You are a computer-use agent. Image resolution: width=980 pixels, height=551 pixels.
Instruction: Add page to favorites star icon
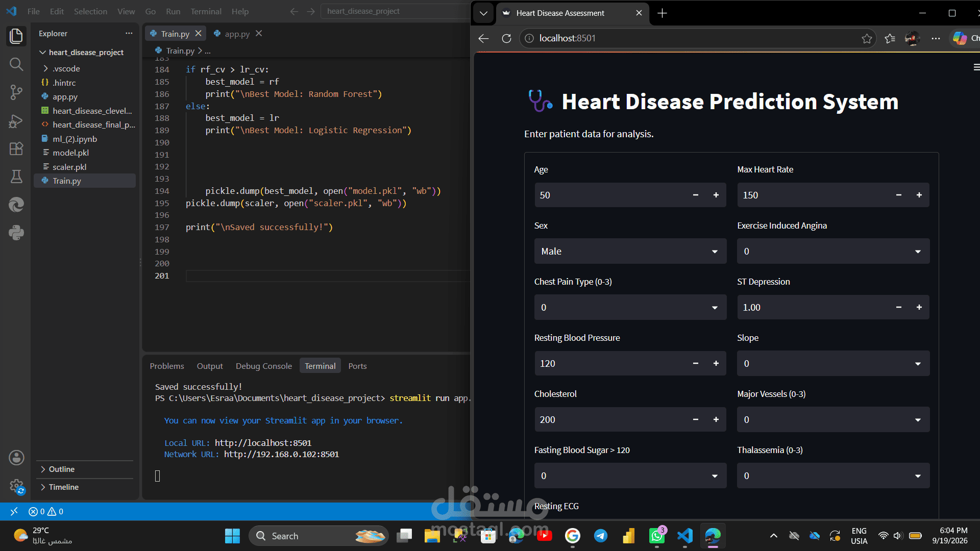pyautogui.click(x=867, y=38)
